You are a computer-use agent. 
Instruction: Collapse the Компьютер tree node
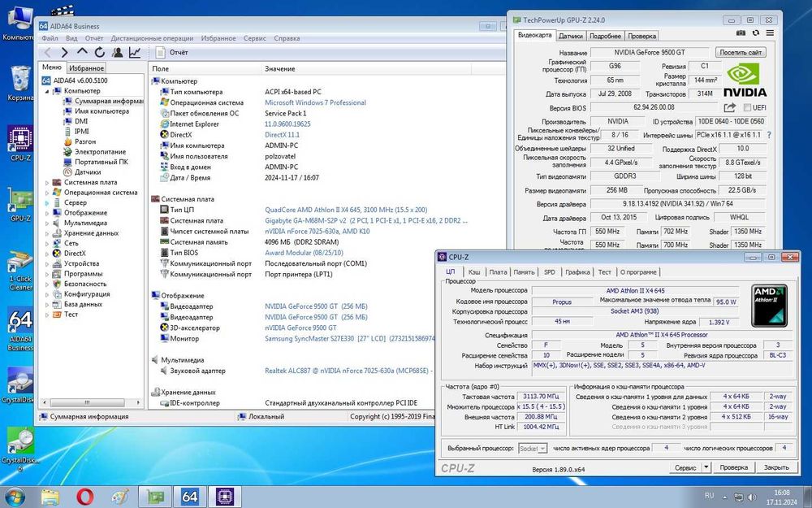click(47, 91)
